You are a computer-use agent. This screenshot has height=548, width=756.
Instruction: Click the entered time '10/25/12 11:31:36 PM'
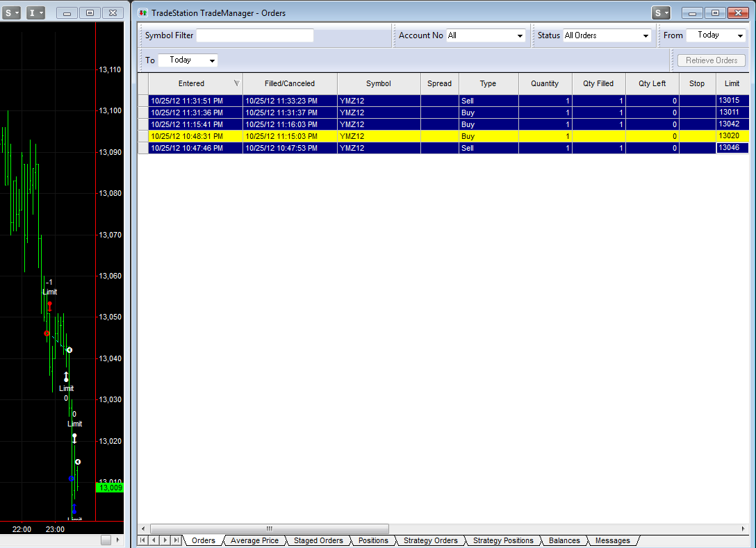(187, 113)
